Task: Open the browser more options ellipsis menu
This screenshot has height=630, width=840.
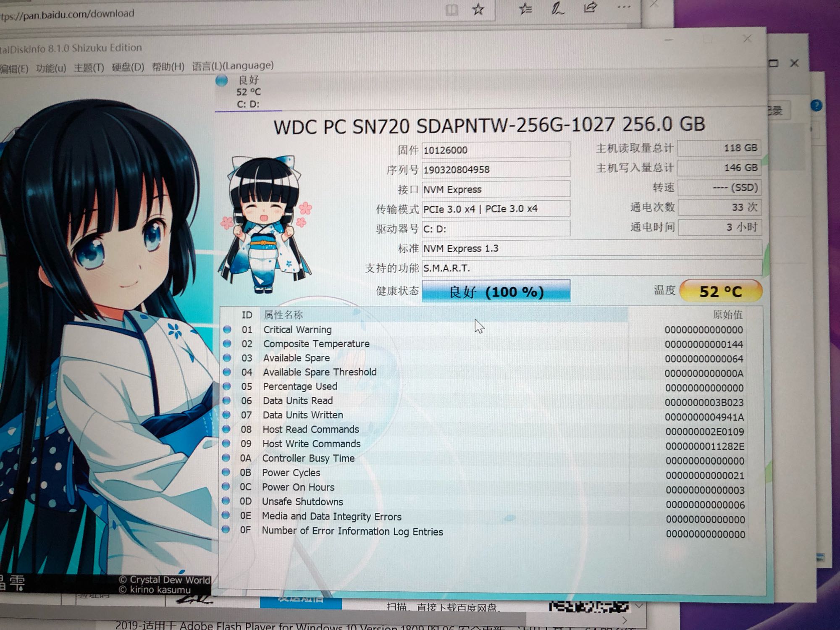Action: [624, 7]
